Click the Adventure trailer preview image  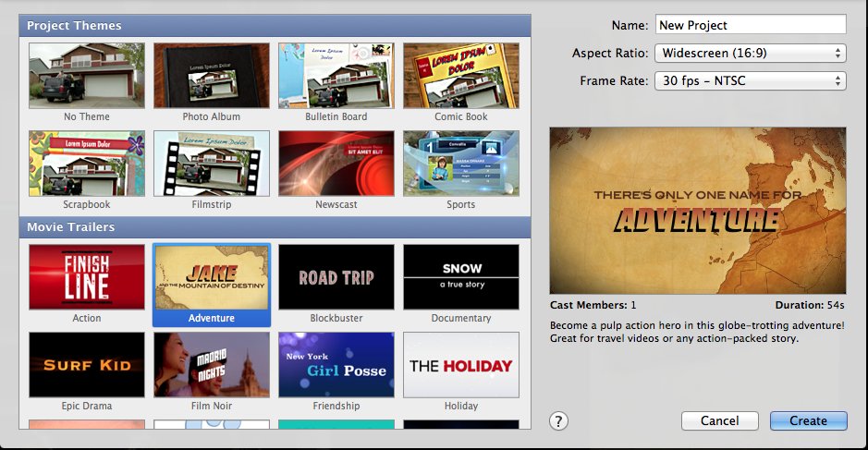[x=698, y=211]
